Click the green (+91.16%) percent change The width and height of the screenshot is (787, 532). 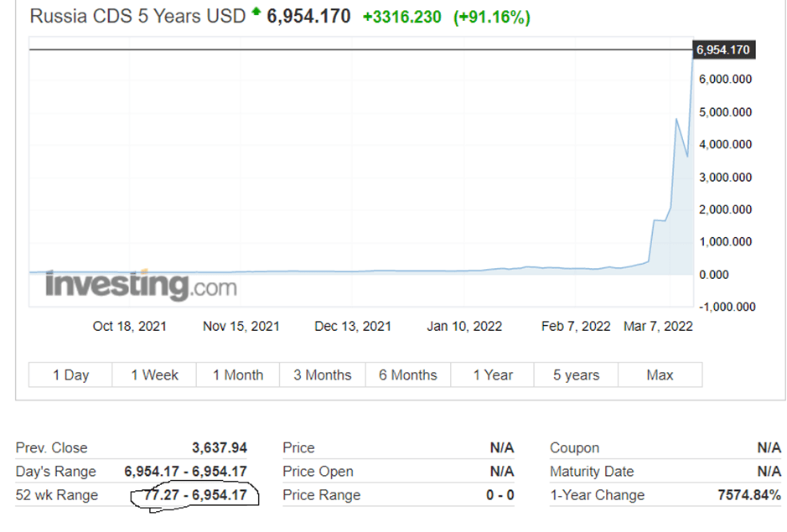pyautogui.click(x=491, y=17)
